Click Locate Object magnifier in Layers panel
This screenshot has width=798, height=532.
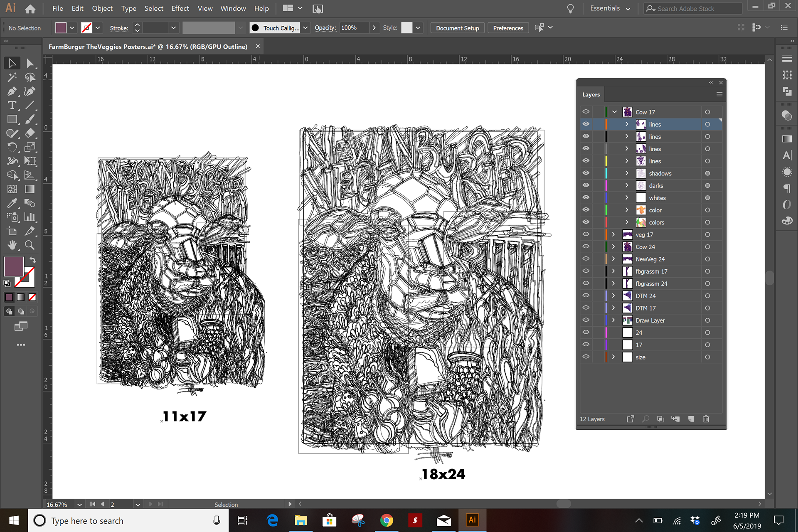[645, 419]
